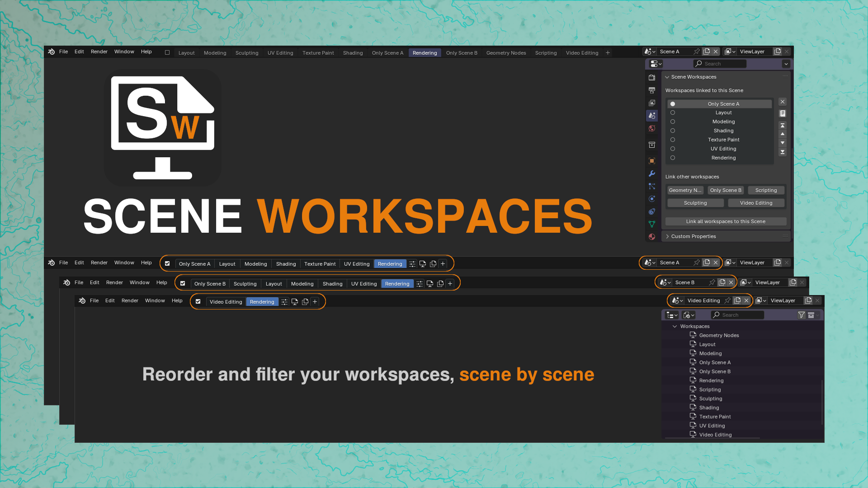The height and width of the screenshot is (488, 868).
Task: Uncheck the checkbox beside Only Scene A tab
Action: point(167,263)
